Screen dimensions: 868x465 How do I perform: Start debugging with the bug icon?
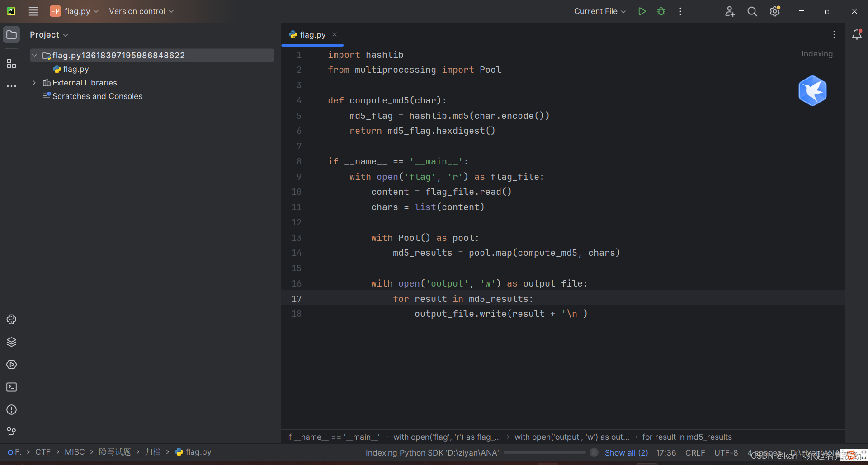pos(661,11)
